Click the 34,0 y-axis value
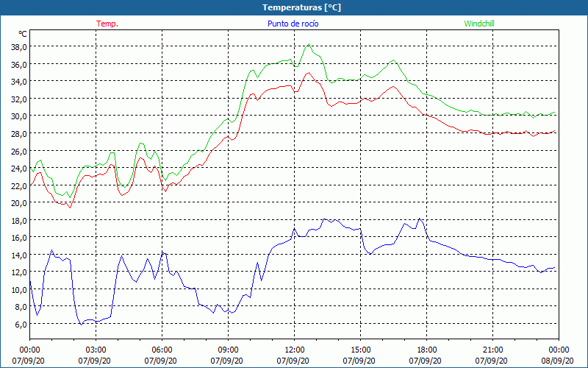The image size is (588, 368). (x=19, y=82)
